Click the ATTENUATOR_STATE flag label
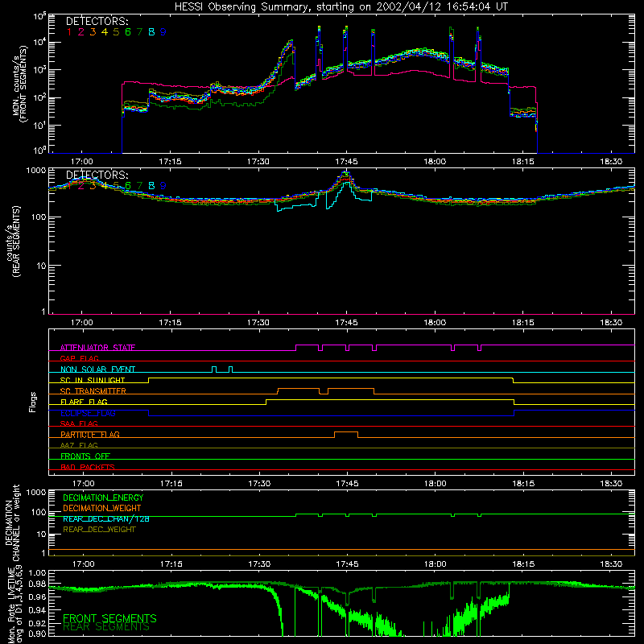Screen dimensions: 644x644 (97, 348)
